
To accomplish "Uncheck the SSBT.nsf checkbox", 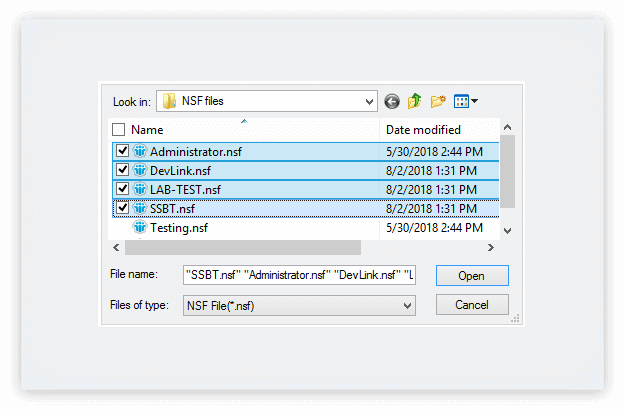I will (x=122, y=208).
